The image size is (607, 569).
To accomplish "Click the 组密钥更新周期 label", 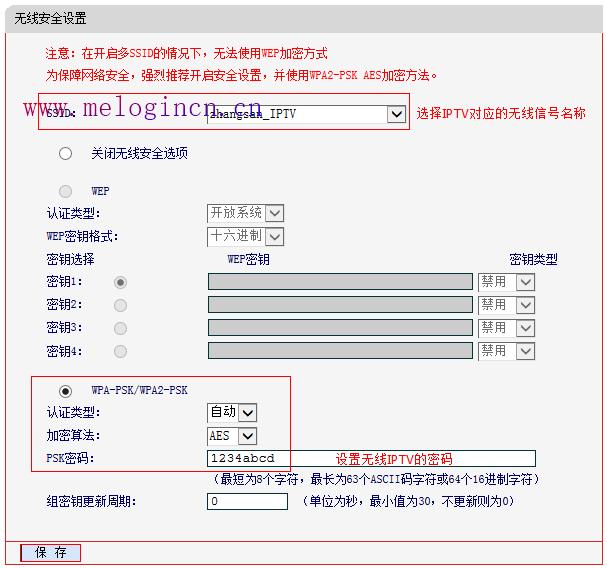I will point(91,501).
